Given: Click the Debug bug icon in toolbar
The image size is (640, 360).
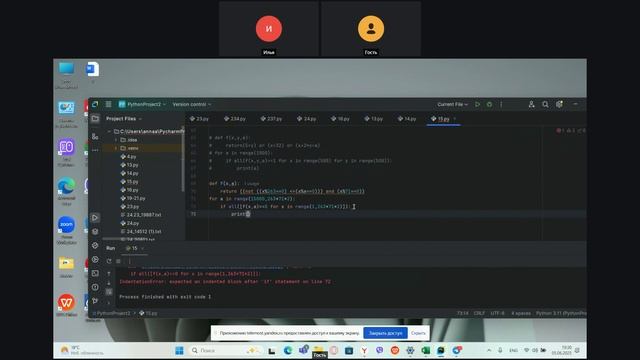Looking at the screenshot, I should (x=489, y=104).
